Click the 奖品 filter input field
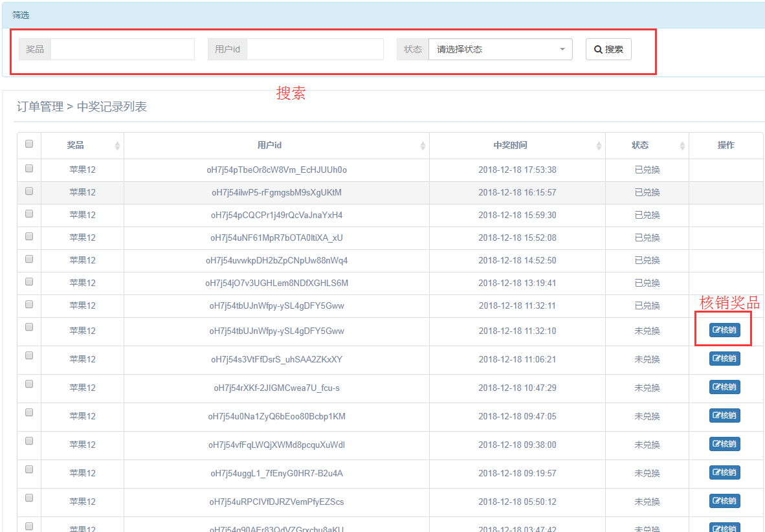 click(122, 49)
